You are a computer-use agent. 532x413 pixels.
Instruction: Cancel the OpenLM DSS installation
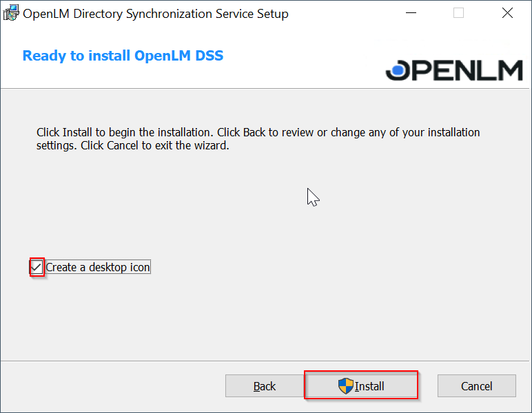(x=476, y=386)
